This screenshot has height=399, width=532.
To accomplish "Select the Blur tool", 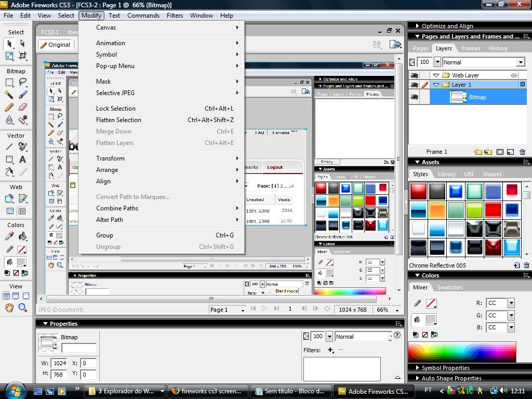I will [x=9, y=120].
